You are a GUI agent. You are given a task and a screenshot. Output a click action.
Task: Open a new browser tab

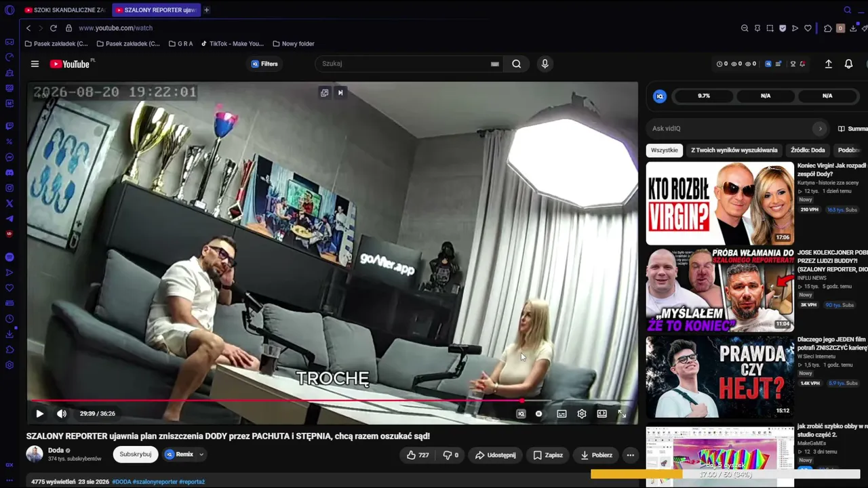pos(207,10)
